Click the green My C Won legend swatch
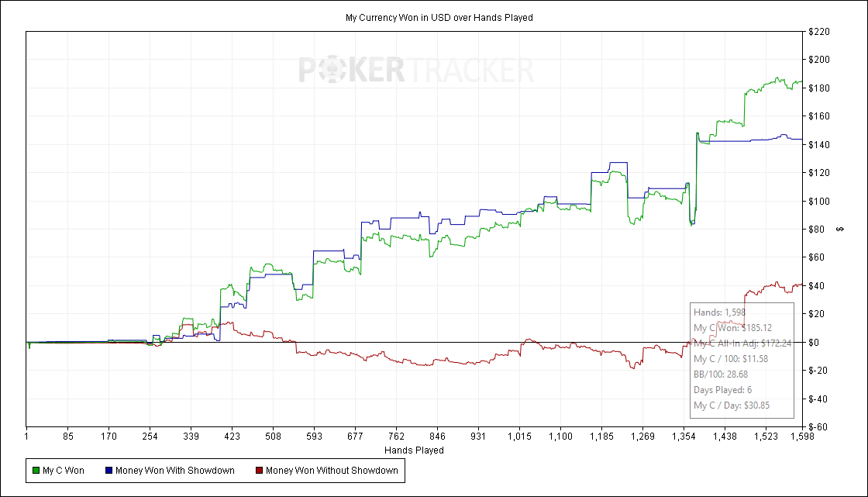868x497 pixels. tap(36, 471)
